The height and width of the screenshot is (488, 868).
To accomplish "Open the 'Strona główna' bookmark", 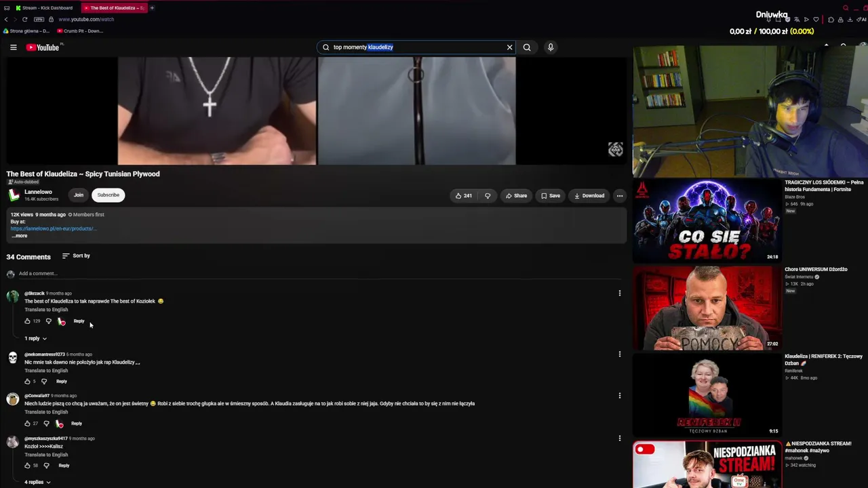I will pos(26,31).
